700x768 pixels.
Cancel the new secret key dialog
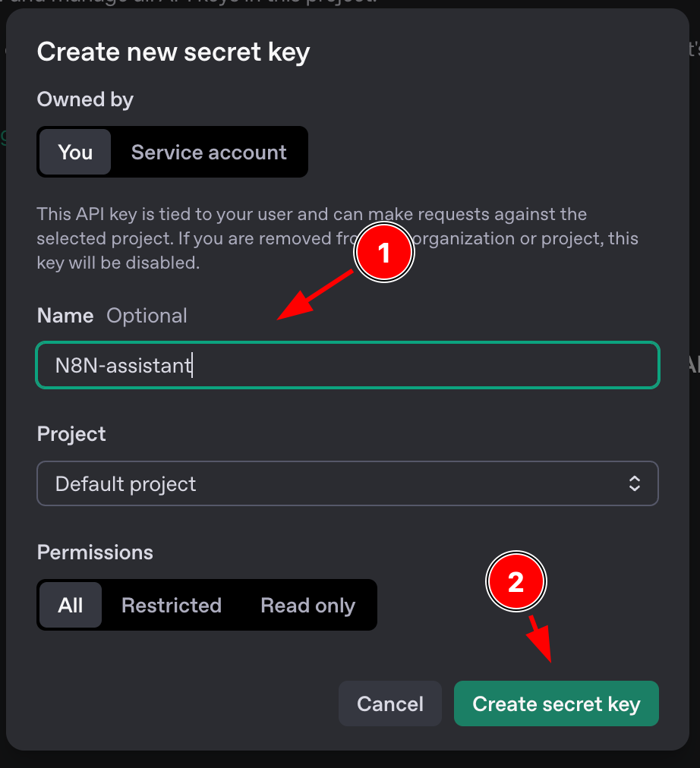point(390,703)
